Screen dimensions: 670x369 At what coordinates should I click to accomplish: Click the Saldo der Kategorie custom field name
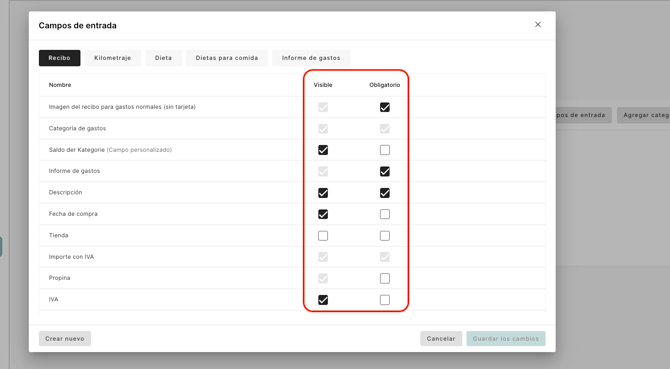click(110, 150)
